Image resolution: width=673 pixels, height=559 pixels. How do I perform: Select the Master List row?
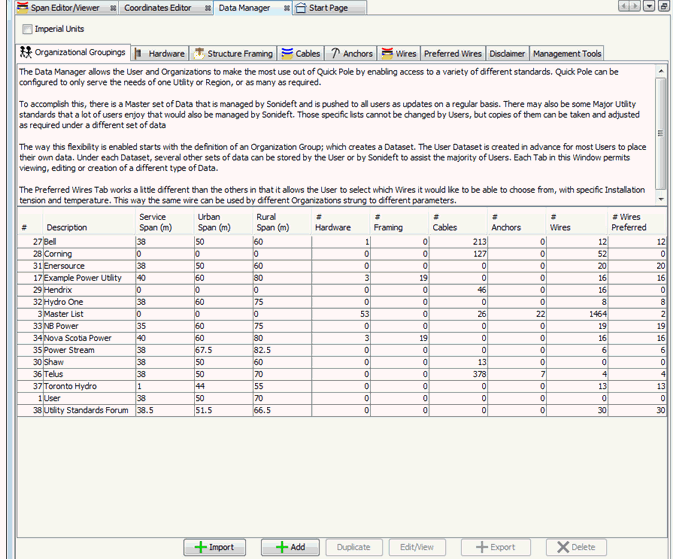pyautogui.click(x=342, y=314)
